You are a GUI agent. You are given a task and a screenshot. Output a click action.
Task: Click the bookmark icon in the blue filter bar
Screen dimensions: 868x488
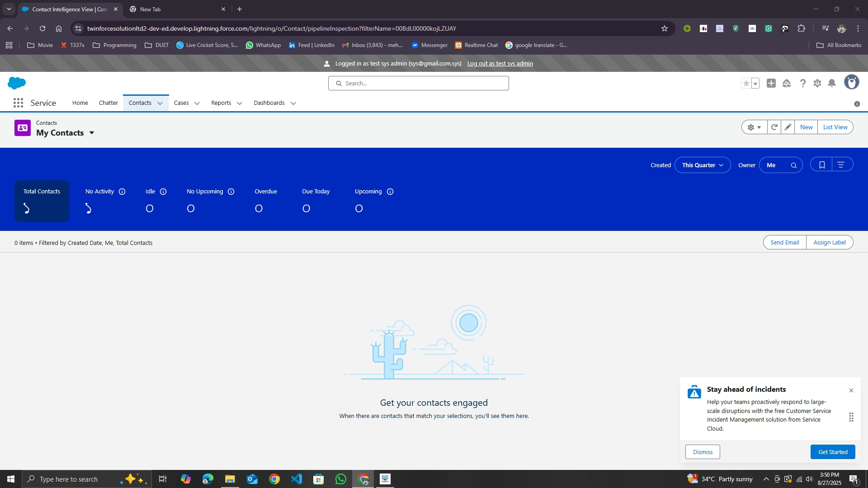[x=822, y=165]
